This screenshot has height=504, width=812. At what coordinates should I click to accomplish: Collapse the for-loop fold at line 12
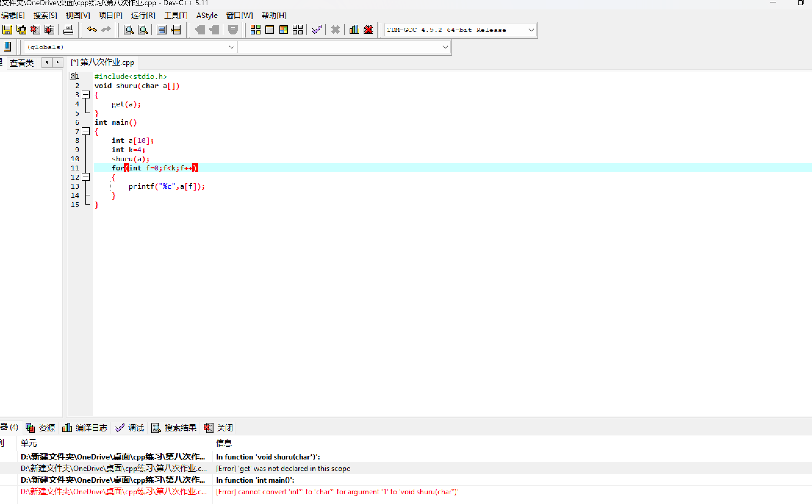[x=86, y=177]
